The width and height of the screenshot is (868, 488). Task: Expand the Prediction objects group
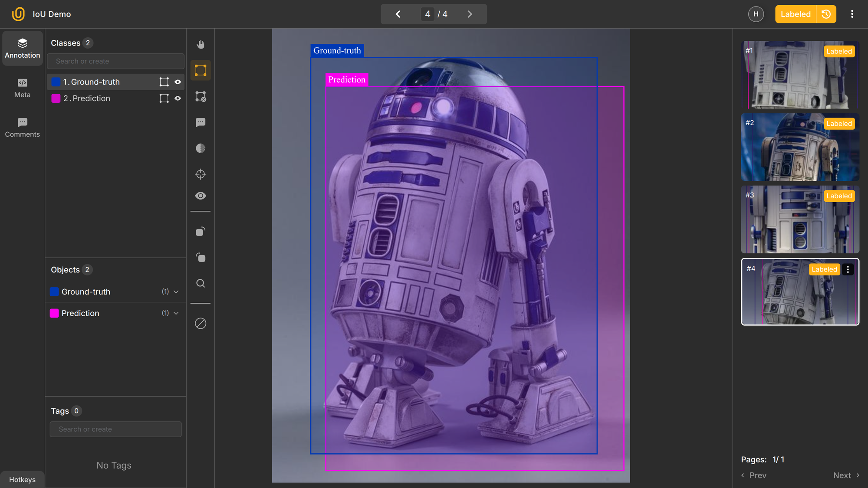click(176, 313)
